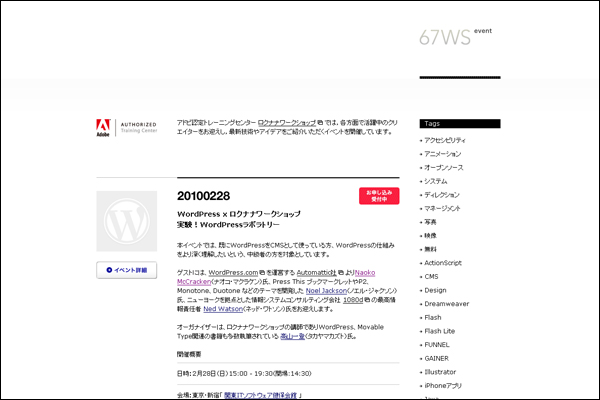
Task: Click the Adobe Authorized Training Center logo
Action: (x=126, y=127)
